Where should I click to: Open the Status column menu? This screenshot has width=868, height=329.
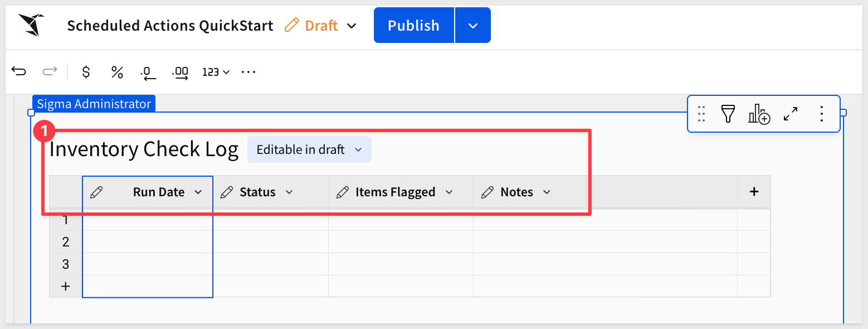(x=289, y=192)
